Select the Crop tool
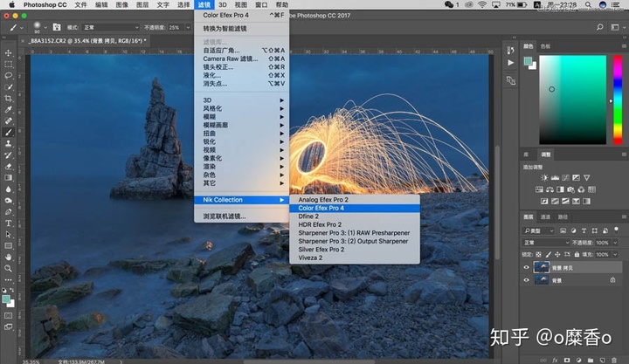This screenshot has height=364, width=629. 8,99
